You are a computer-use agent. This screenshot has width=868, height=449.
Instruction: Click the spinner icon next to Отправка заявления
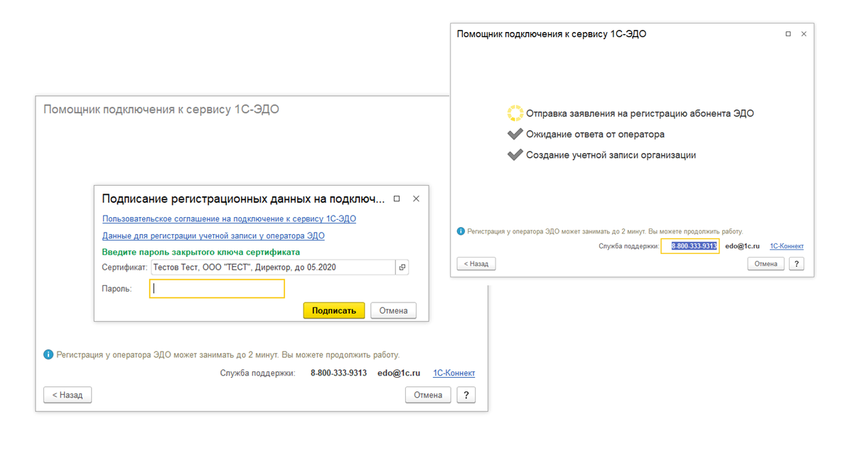515,113
